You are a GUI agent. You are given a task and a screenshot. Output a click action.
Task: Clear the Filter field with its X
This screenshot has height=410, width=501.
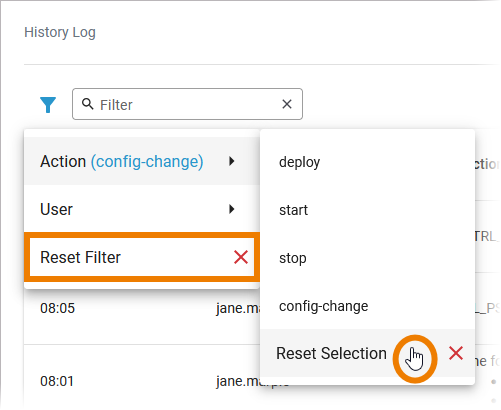(287, 104)
